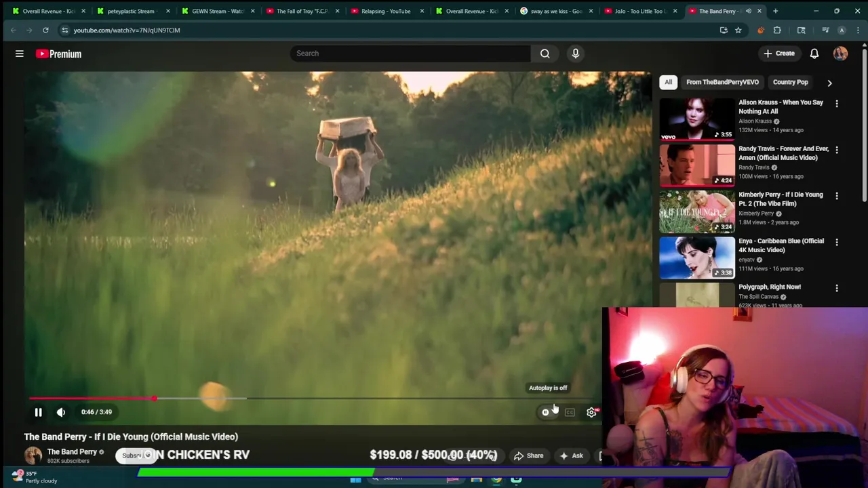Viewport: 868px width, 488px height.
Task: Close the 'Relapsing - YouTube' tab
Action: pyautogui.click(x=422, y=11)
